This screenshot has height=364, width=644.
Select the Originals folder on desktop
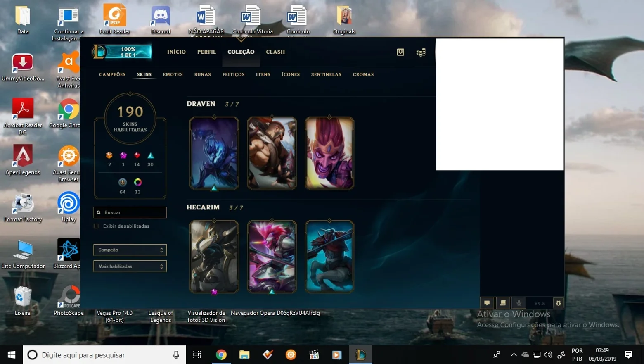344,19
